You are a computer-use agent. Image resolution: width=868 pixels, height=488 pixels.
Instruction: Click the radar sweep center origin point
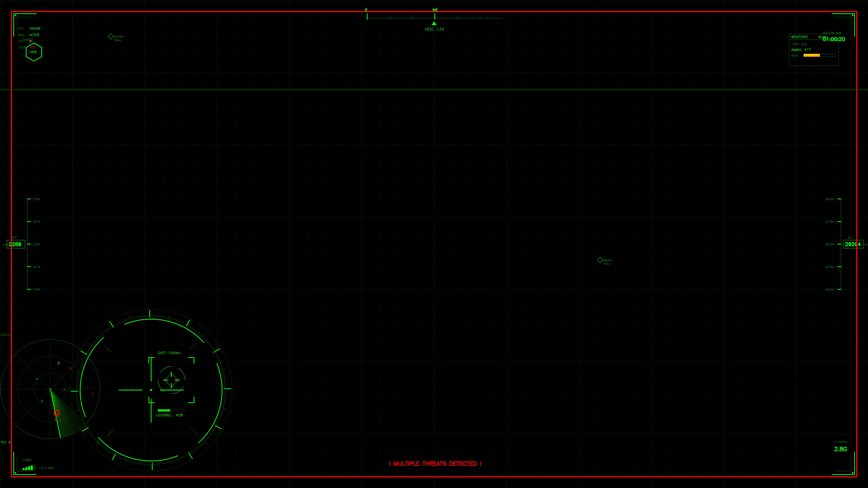tap(51, 389)
